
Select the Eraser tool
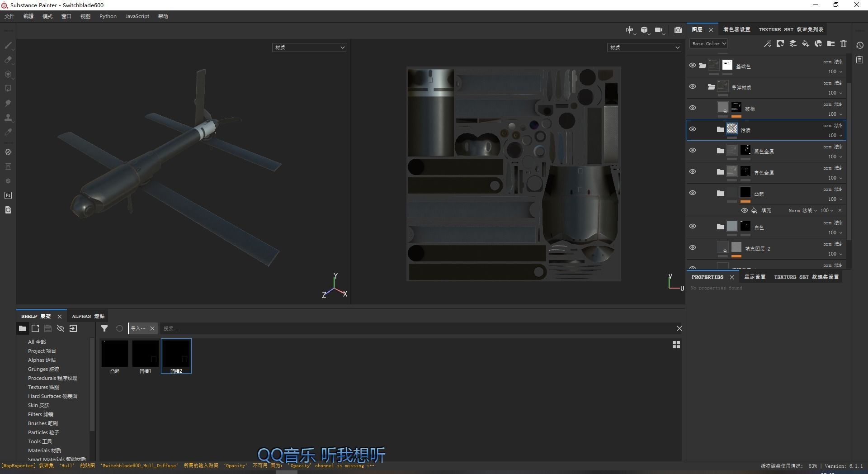[8, 60]
